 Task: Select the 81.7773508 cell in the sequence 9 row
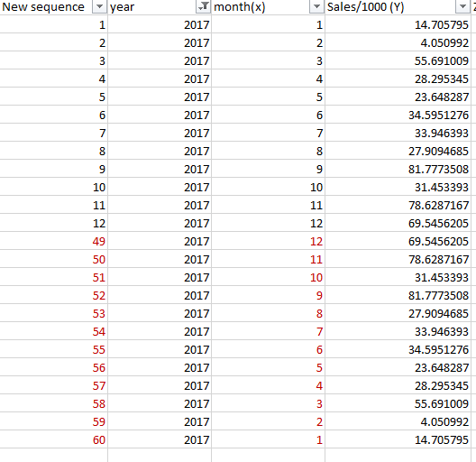[x=398, y=169]
